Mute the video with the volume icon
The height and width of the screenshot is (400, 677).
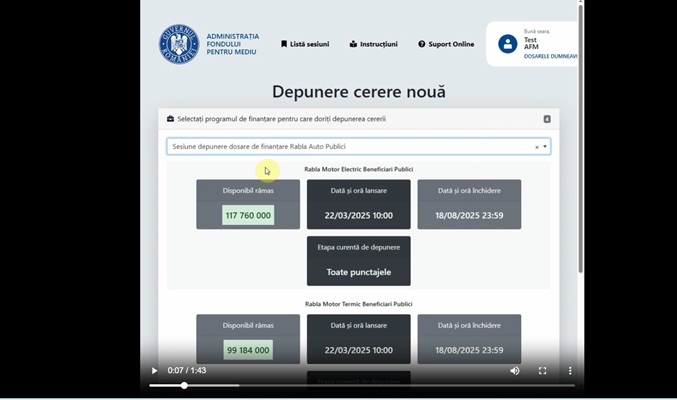[x=515, y=370]
